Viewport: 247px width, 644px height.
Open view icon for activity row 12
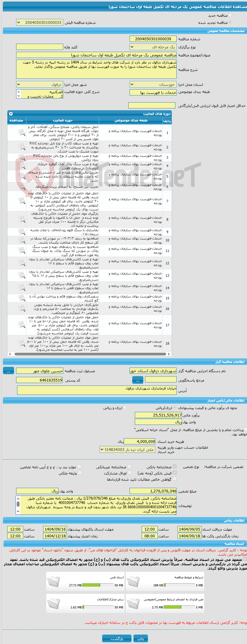pos(21,263)
